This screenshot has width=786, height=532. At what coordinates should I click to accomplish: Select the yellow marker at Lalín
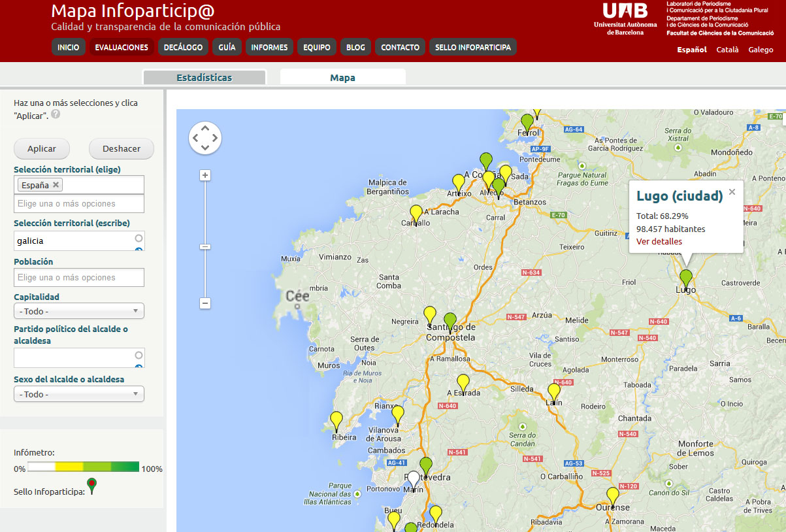(x=554, y=393)
